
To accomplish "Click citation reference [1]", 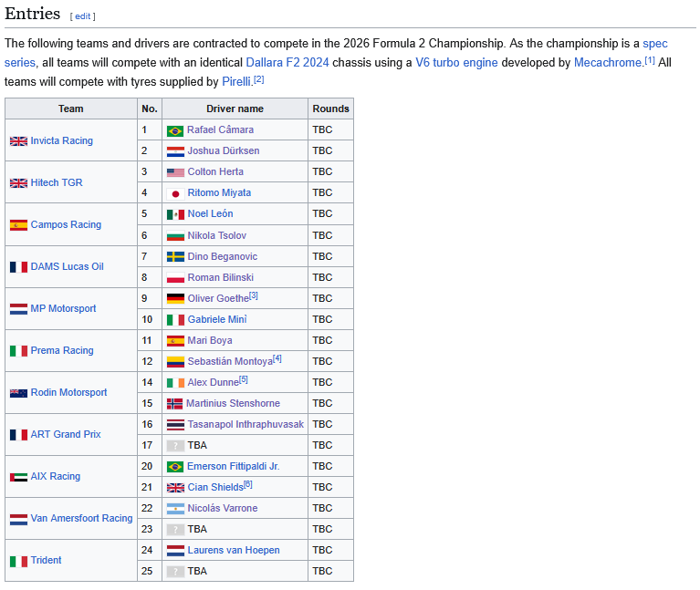I will pyautogui.click(x=650, y=60).
